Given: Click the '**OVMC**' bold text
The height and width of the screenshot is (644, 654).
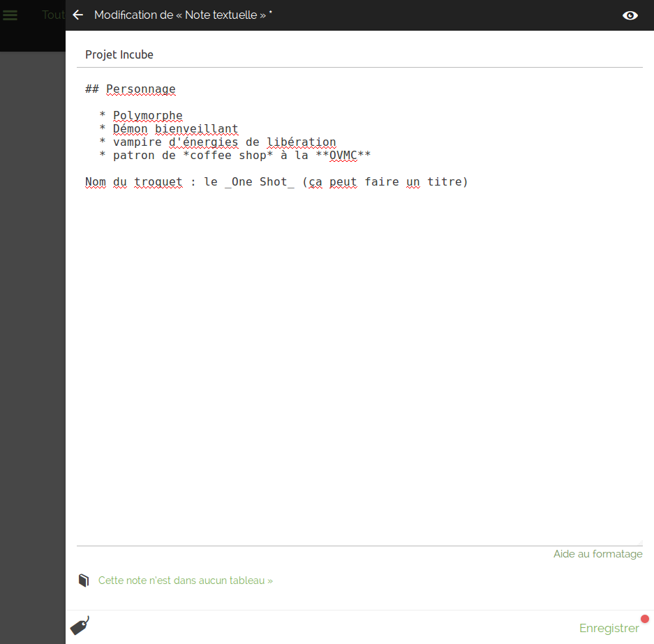Looking at the screenshot, I should point(343,156).
